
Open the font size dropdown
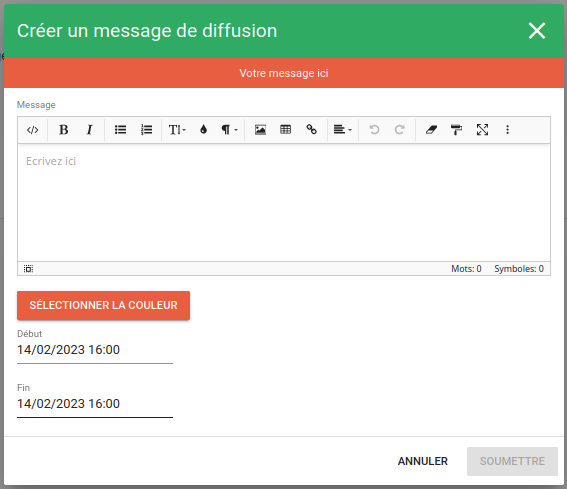(x=177, y=130)
